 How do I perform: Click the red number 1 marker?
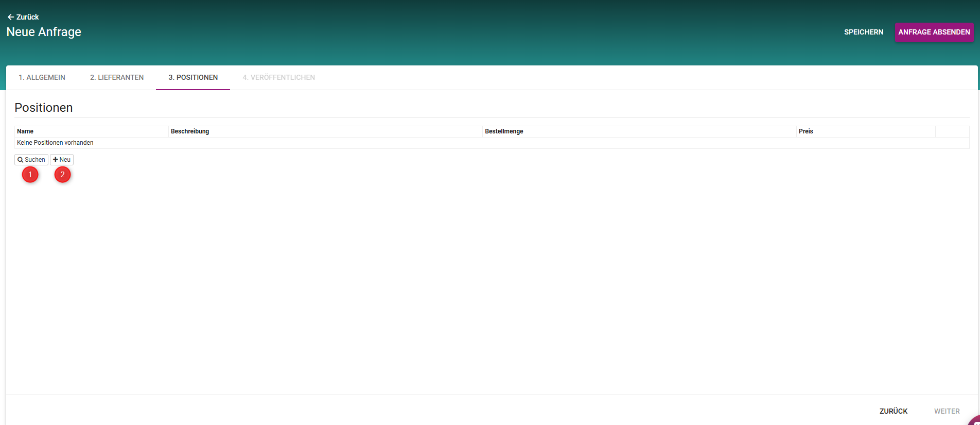[30, 175]
